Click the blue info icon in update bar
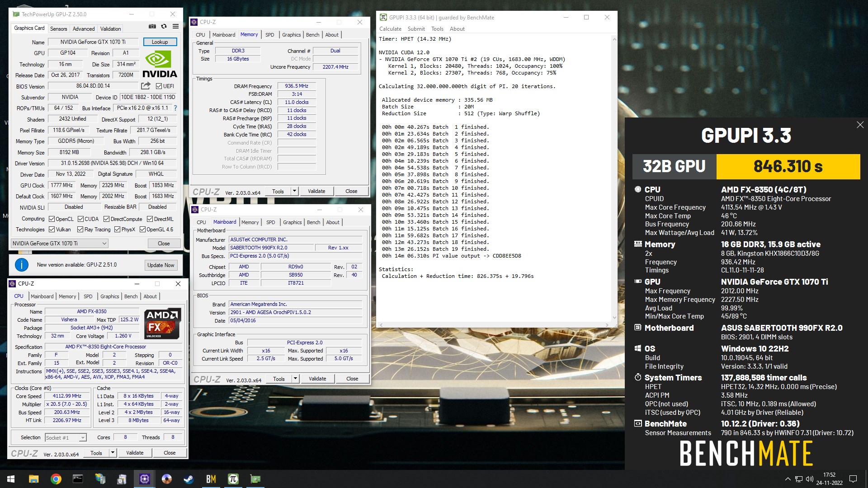Viewport: 868px width, 488px height. 22,265
